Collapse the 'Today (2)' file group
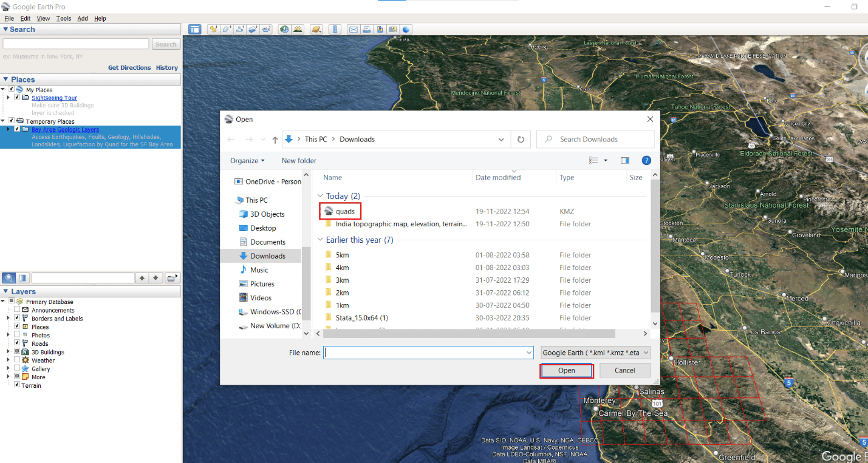868x463 pixels. (321, 197)
